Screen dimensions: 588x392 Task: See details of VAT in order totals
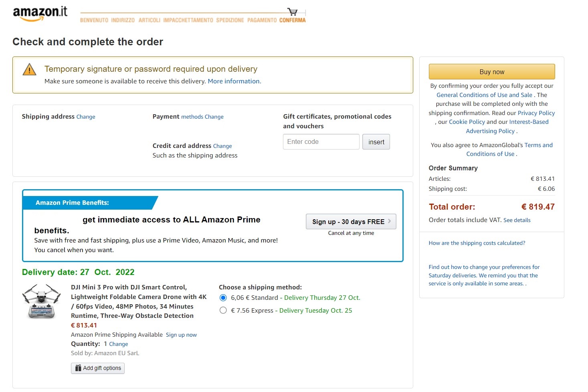[517, 220]
